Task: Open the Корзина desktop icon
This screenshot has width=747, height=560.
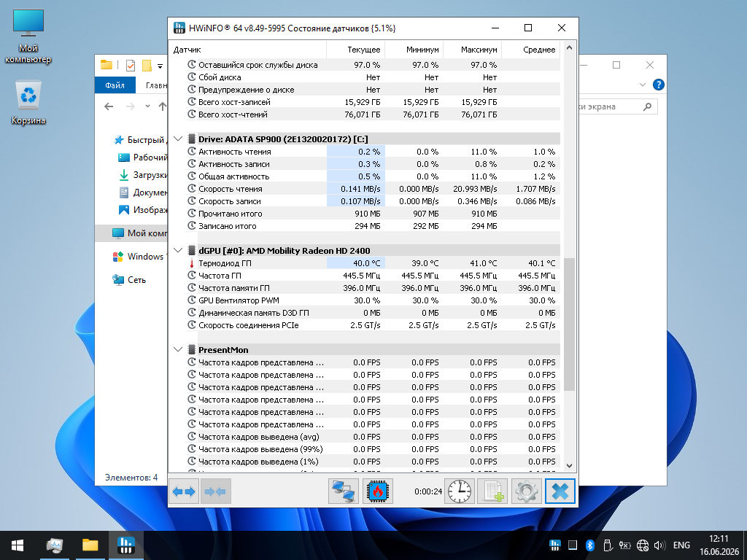Action: pos(28,102)
